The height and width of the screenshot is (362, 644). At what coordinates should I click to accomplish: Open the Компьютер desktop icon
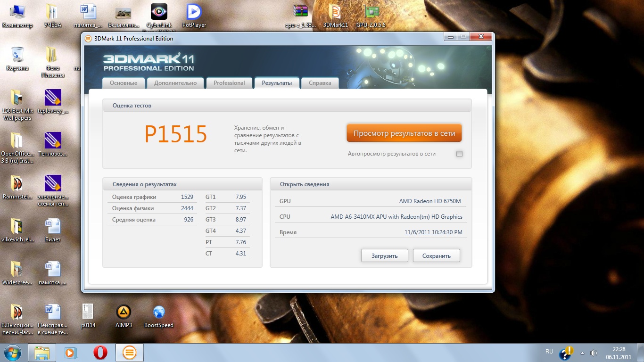pyautogui.click(x=17, y=15)
